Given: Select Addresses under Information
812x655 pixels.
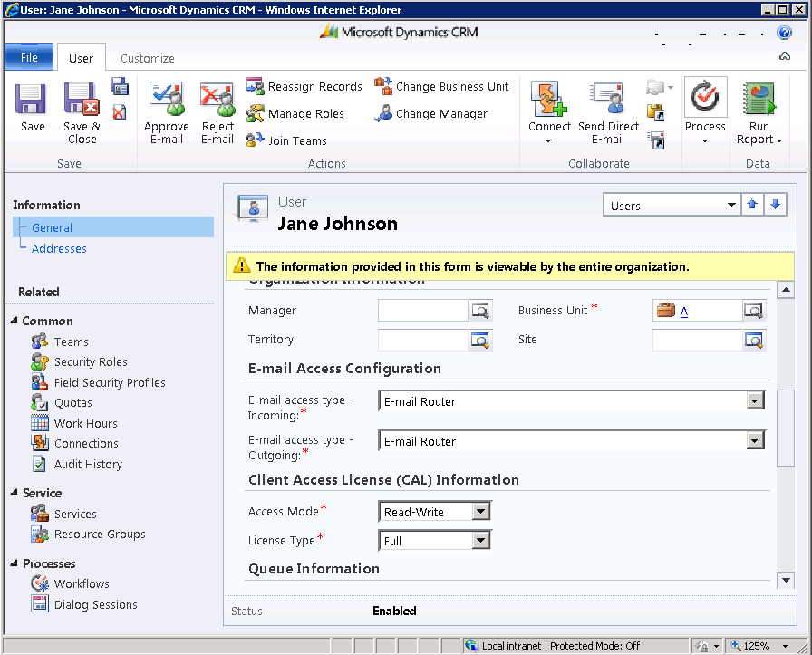Looking at the screenshot, I should pyautogui.click(x=59, y=248).
